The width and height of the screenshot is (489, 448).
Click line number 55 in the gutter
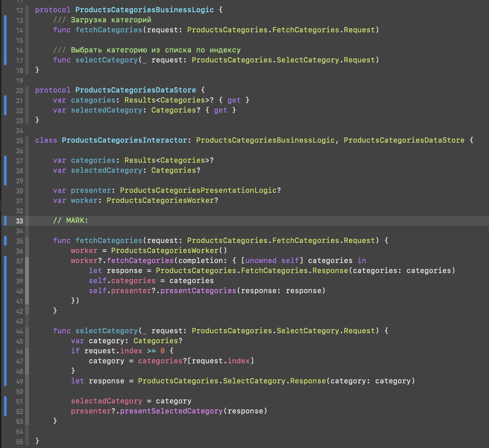click(x=19, y=442)
